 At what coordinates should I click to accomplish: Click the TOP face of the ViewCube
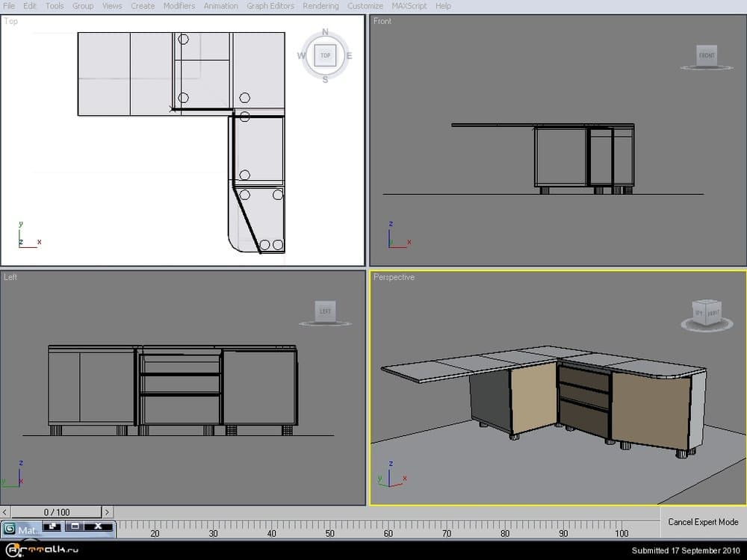(325, 55)
